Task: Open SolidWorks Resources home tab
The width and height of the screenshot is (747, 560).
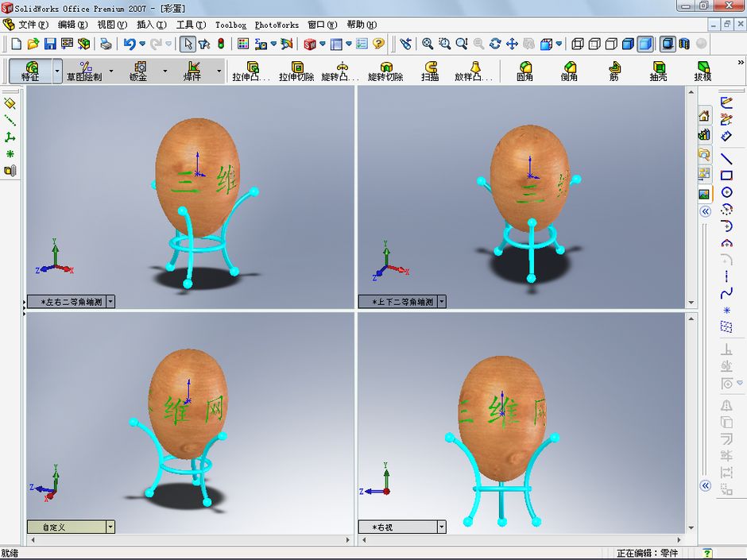Action: (704, 115)
